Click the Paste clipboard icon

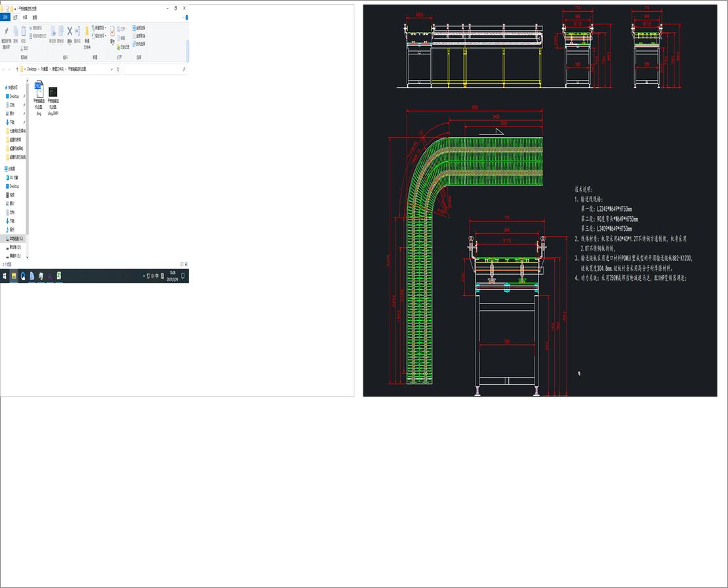(24, 31)
